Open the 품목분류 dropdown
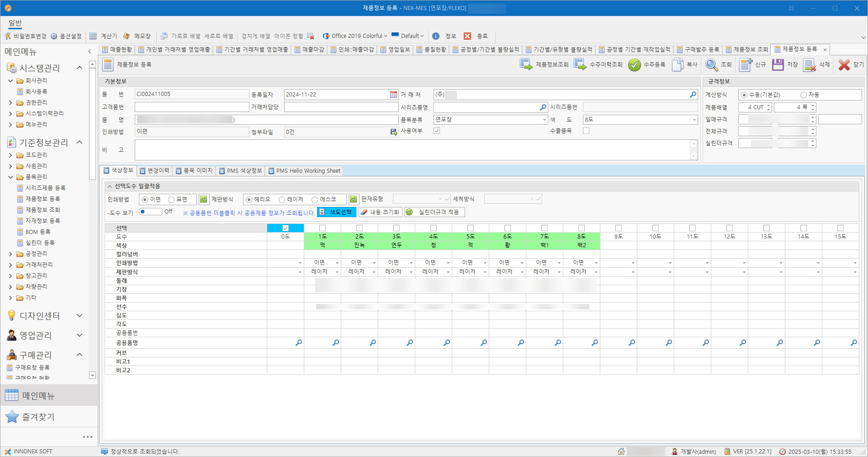The width and height of the screenshot is (868, 457). (x=544, y=120)
